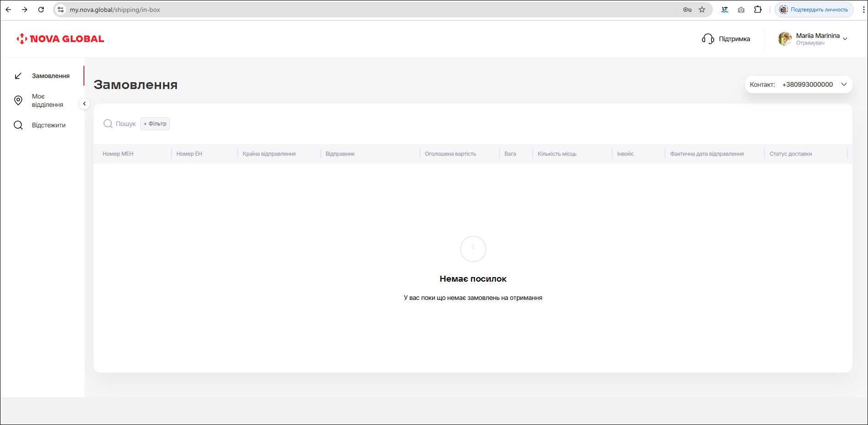
Task: Collapse the sidebar with the arrow button
Action: point(84,104)
